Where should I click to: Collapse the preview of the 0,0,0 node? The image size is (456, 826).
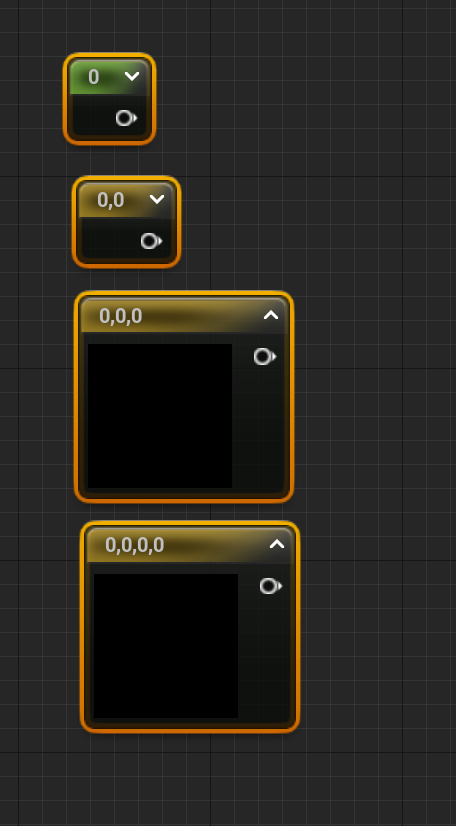pos(271,315)
